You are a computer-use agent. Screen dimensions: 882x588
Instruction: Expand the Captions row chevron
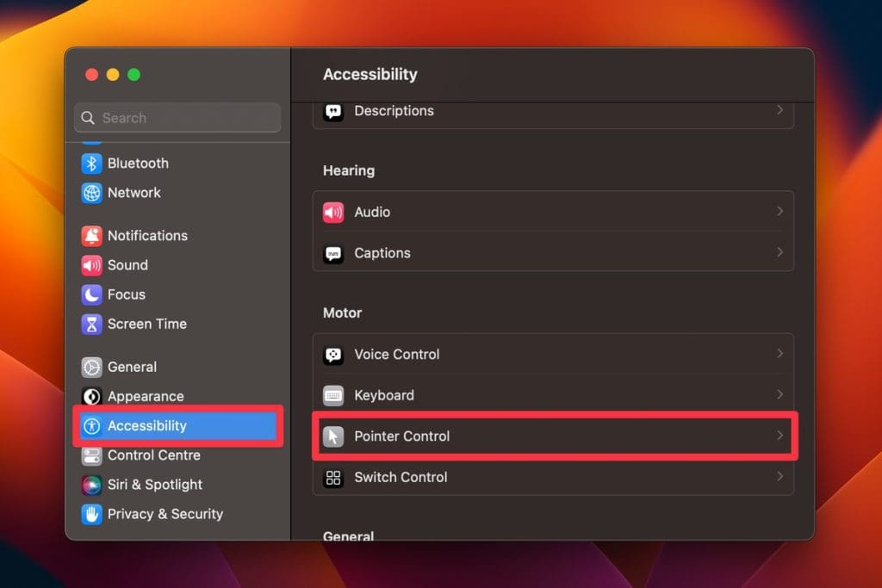coord(780,252)
